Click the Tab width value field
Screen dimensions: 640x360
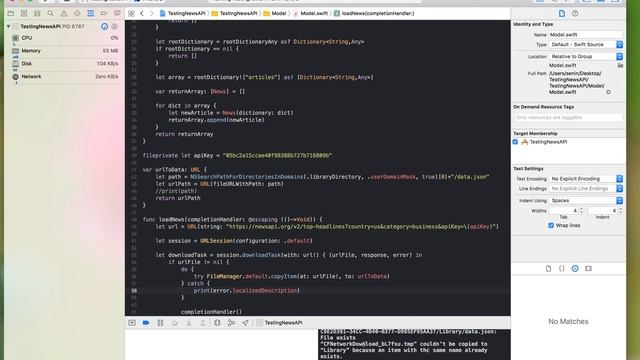[x=564, y=211]
